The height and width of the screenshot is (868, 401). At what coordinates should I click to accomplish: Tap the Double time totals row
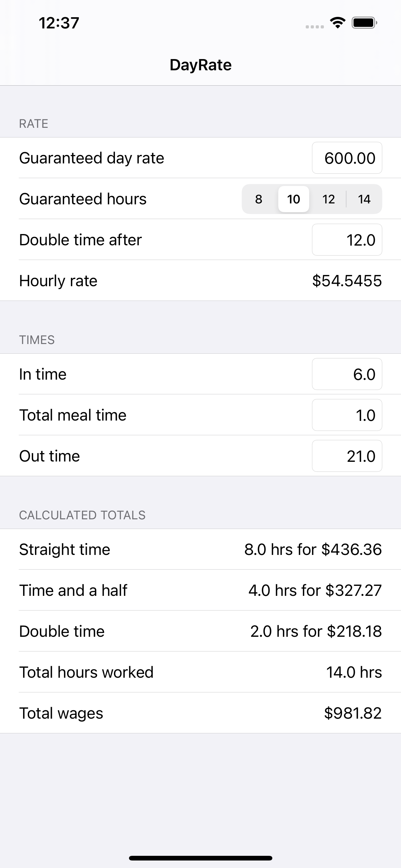[200, 631]
